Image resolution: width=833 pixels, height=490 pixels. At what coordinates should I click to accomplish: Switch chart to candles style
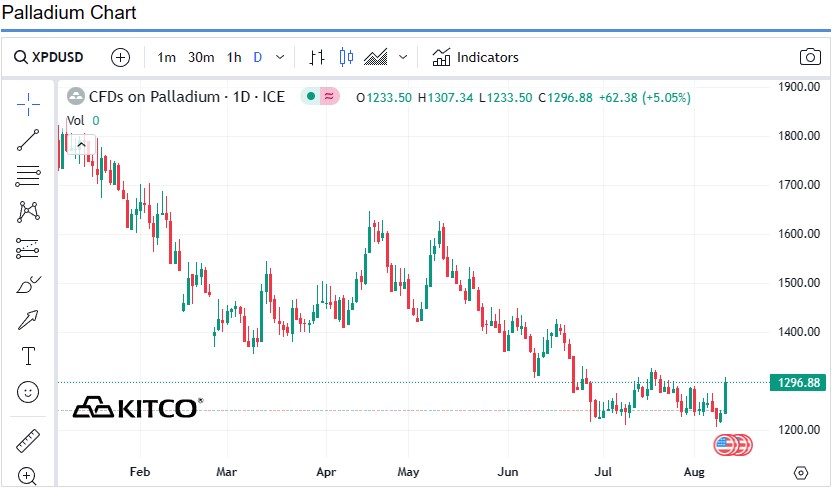347,57
